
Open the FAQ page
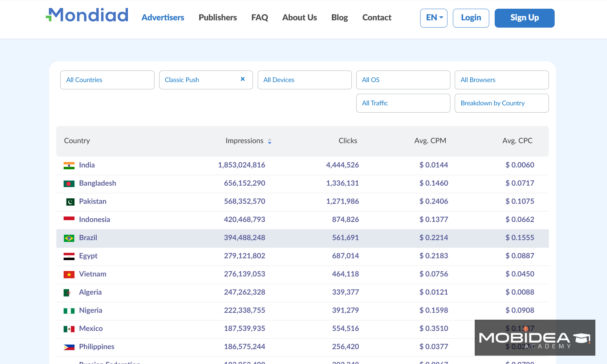(260, 17)
